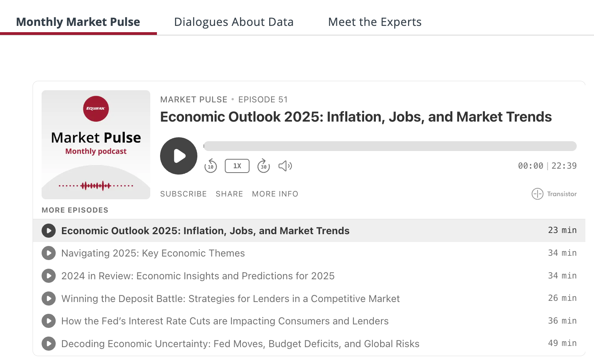Rewind 10 seconds in the player
Screen dimensions: 594x364
click(x=211, y=166)
